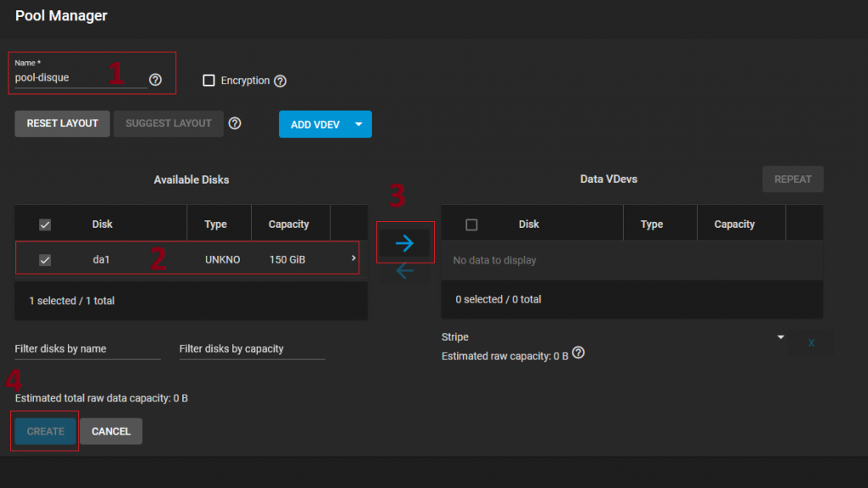Click help icon next to Suggest Layout
The image size is (868, 488).
[x=235, y=124]
